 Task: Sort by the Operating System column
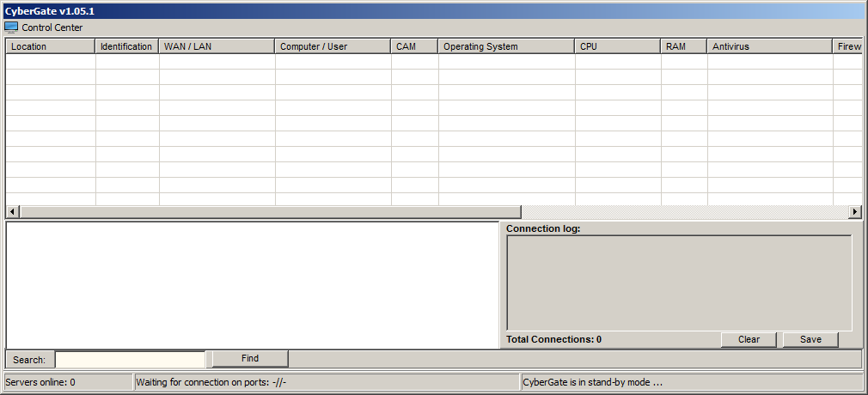coord(506,46)
